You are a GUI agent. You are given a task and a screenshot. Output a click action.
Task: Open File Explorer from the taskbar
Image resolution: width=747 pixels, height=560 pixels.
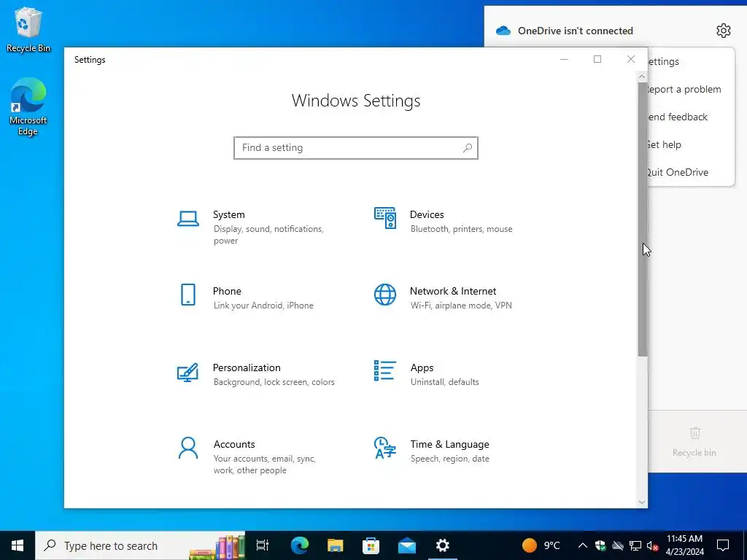[x=336, y=545]
